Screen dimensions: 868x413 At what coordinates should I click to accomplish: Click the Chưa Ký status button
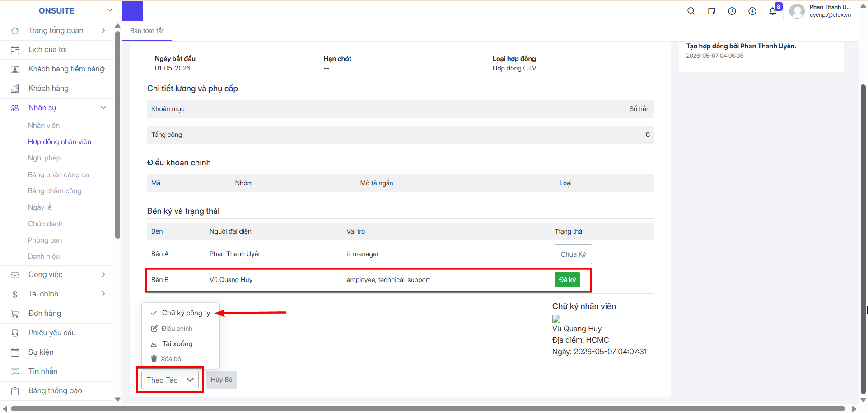(x=573, y=254)
